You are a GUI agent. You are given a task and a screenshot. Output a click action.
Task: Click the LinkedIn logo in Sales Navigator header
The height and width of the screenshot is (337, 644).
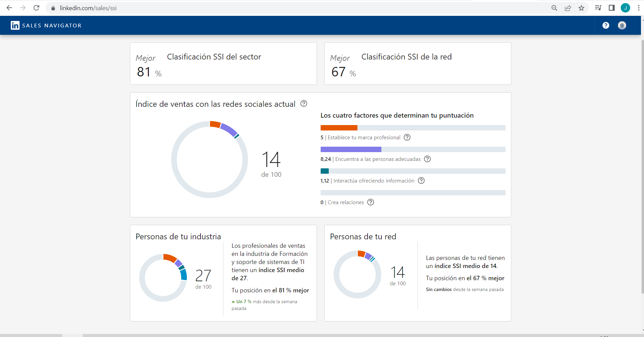click(x=15, y=25)
